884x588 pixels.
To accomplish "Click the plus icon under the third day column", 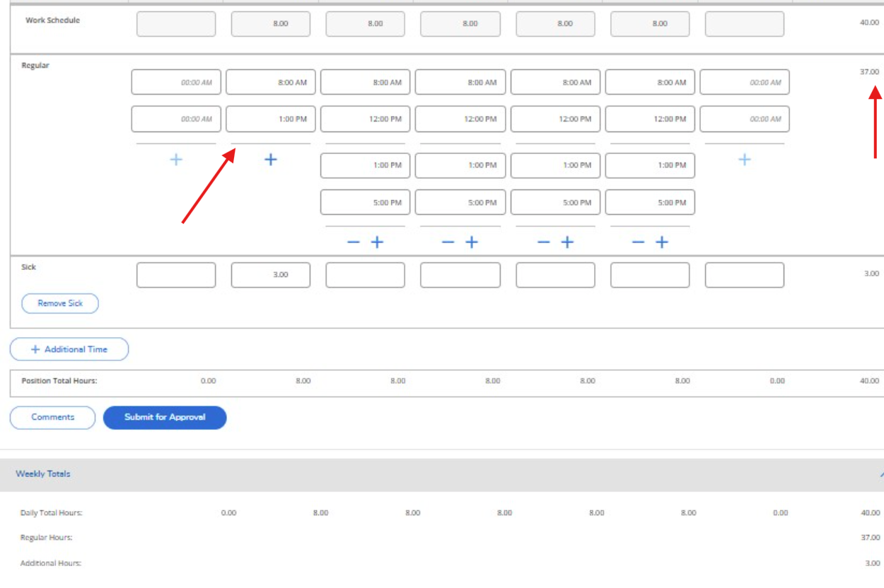I will tap(378, 242).
